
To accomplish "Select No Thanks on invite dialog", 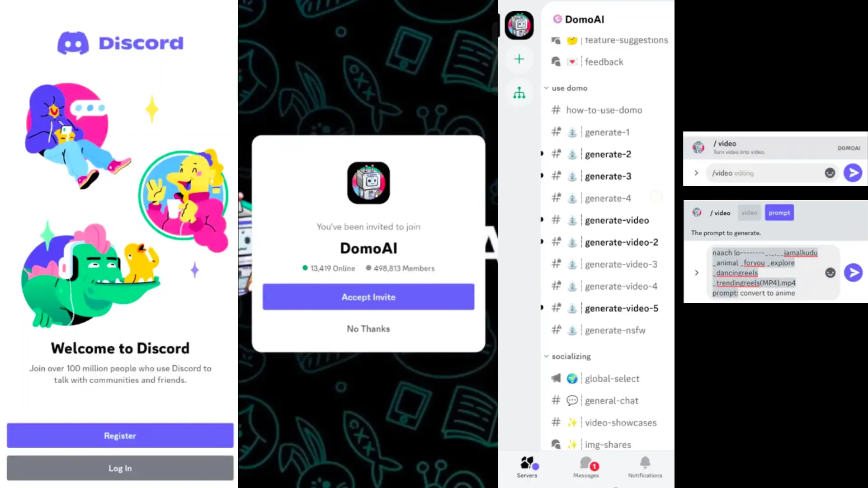I will pos(368,328).
